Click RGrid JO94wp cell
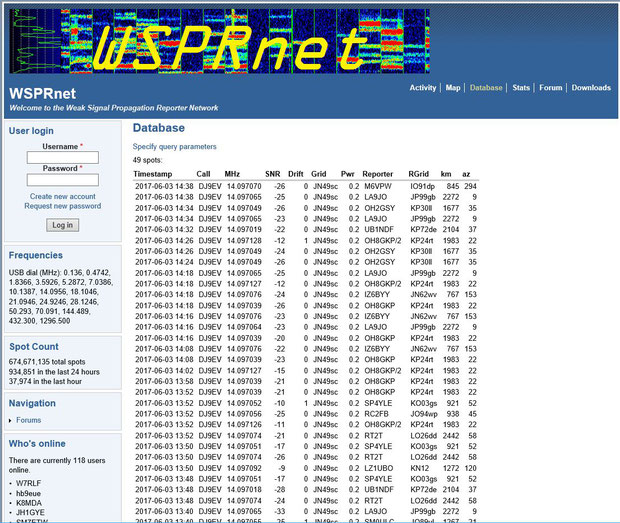Screen dimensions: 620x523 (424, 414)
